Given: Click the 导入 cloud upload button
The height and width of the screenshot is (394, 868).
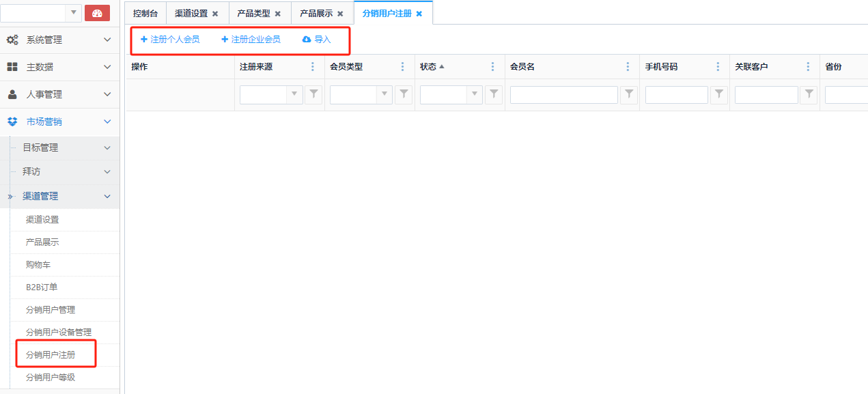Looking at the screenshot, I should point(316,40).
